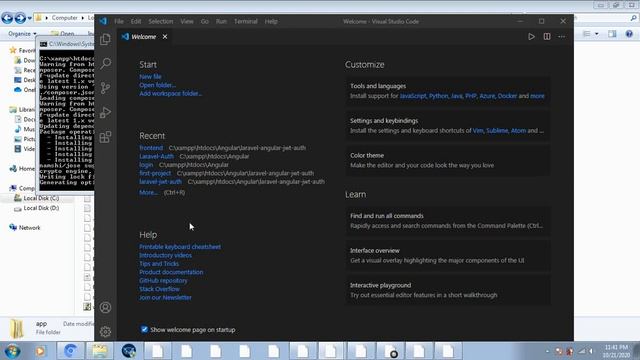Image resolution: width=640 pixels, height=360 pixels.
Task: Split the editor right
Action: click(x=547, y=37)
